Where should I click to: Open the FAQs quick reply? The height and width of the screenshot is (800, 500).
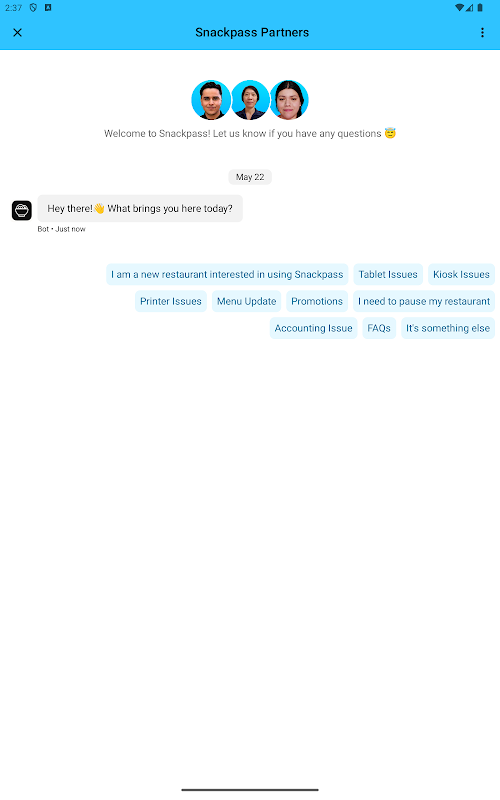pyautogui.click(x=379, y=329)
